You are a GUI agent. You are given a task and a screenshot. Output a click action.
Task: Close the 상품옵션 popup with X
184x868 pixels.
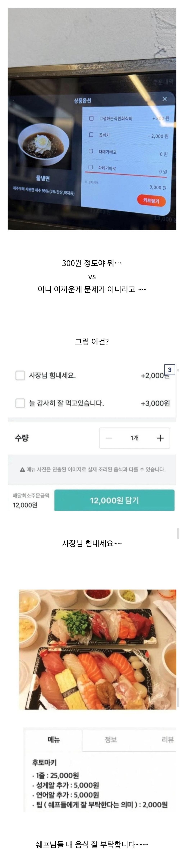(x=164, y=99)
